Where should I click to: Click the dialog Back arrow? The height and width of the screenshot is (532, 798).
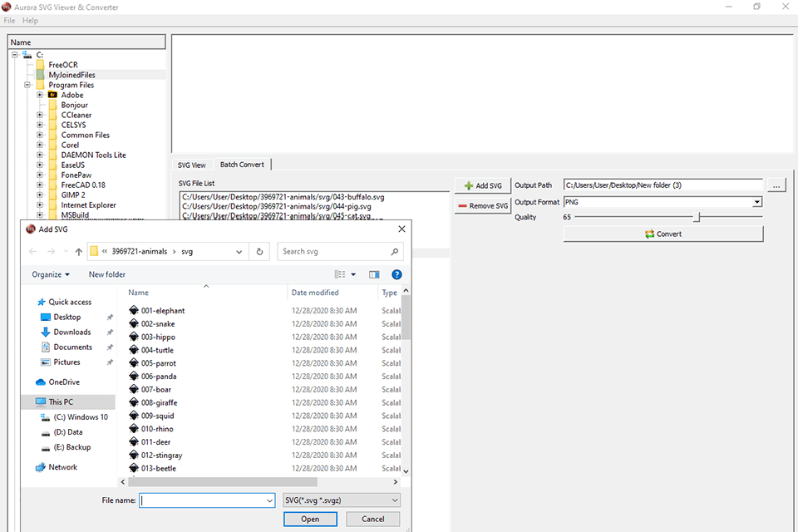click(x=33, y=252)
